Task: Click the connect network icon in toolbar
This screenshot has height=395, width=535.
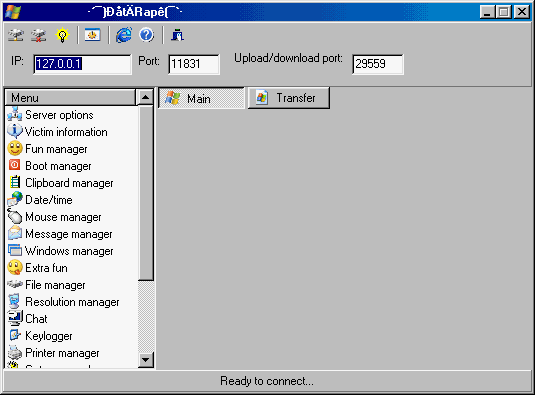Action: tap(16, 35)
